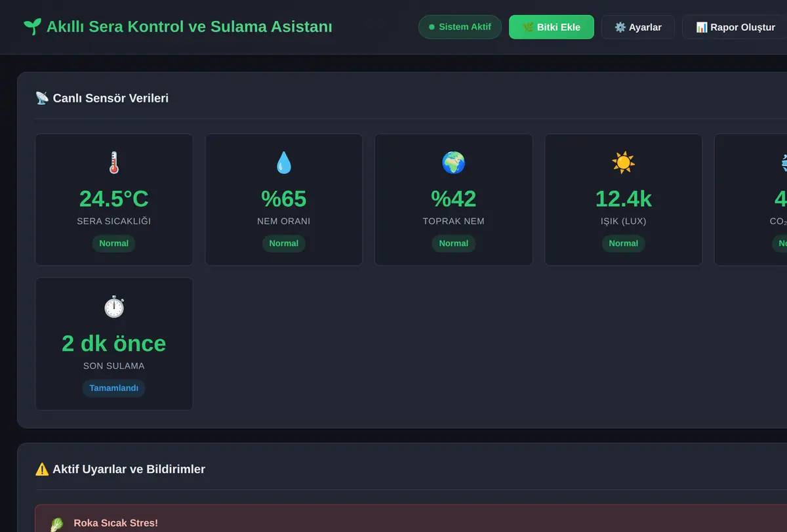
Task: Generate a report with Rapor Oluştur
Action: (735, 28)
